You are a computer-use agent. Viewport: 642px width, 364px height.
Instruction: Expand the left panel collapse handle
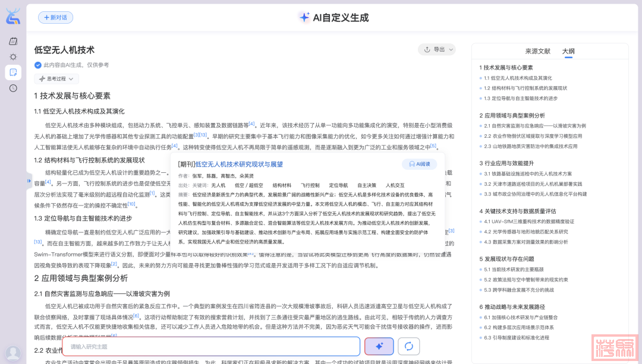tap(29, 180)
